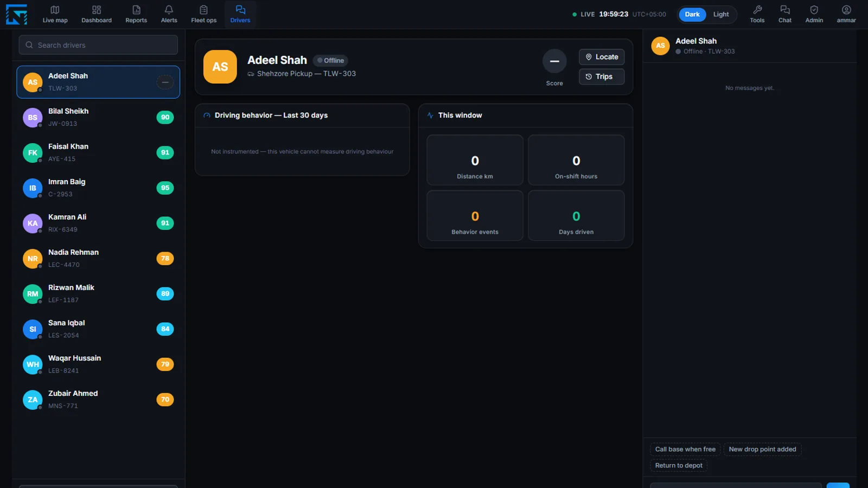
Task: Switch to the Dark theme
Action: (x=692, y=14)
